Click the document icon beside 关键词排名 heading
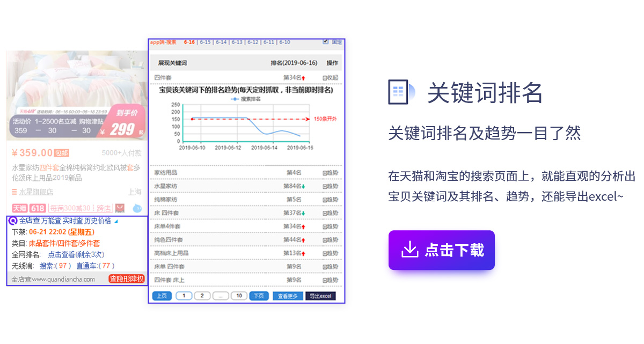644x344 pixels. tap(401, 92)
